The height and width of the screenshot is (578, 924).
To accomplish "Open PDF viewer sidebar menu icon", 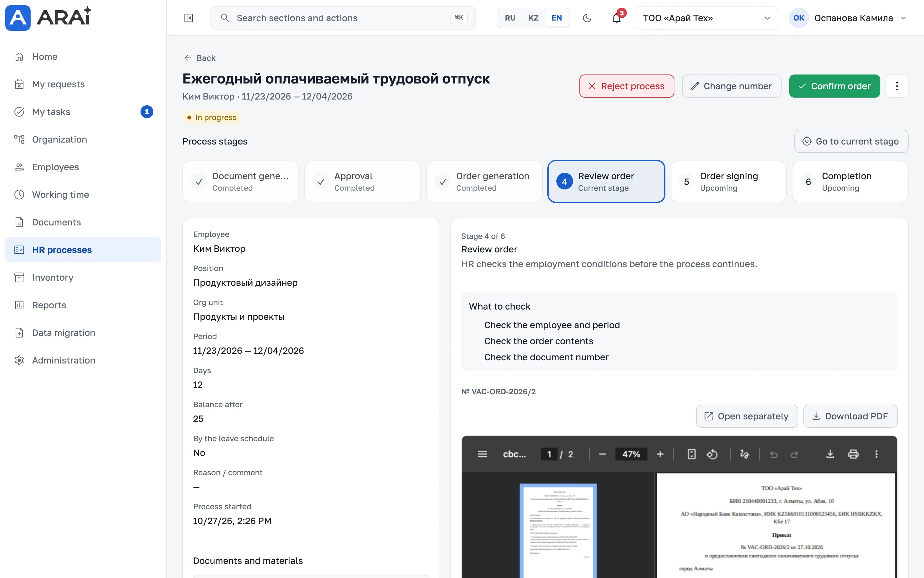I will point(482,454).
